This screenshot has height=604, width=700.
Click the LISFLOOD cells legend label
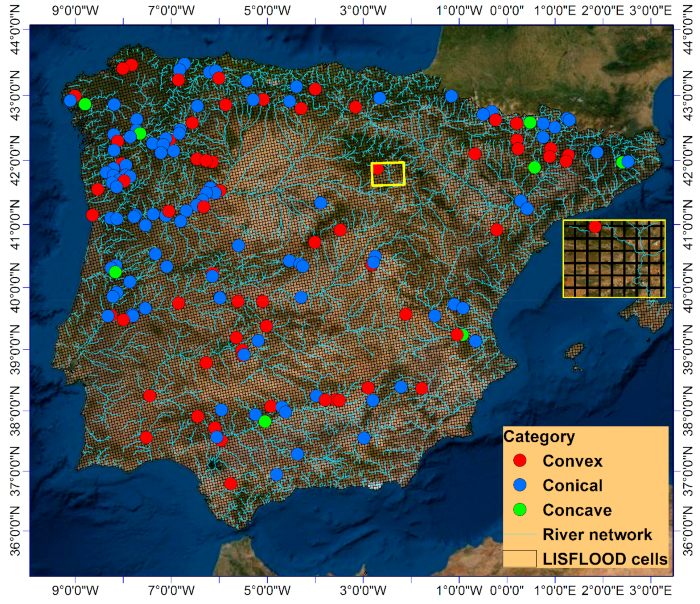(x=605, y=559)
